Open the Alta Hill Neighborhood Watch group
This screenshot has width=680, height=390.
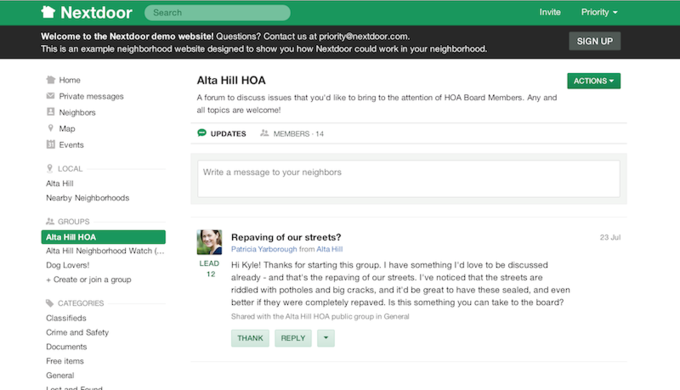105,251
